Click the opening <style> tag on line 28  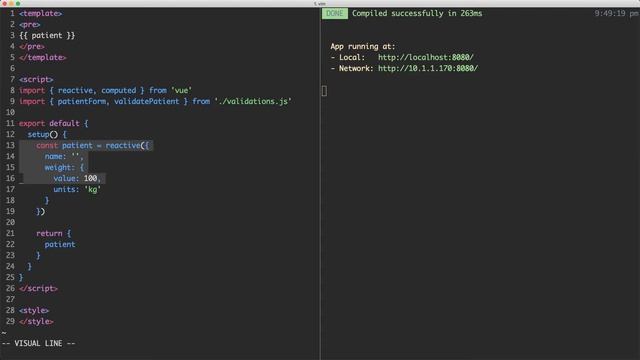click(34, 311)
